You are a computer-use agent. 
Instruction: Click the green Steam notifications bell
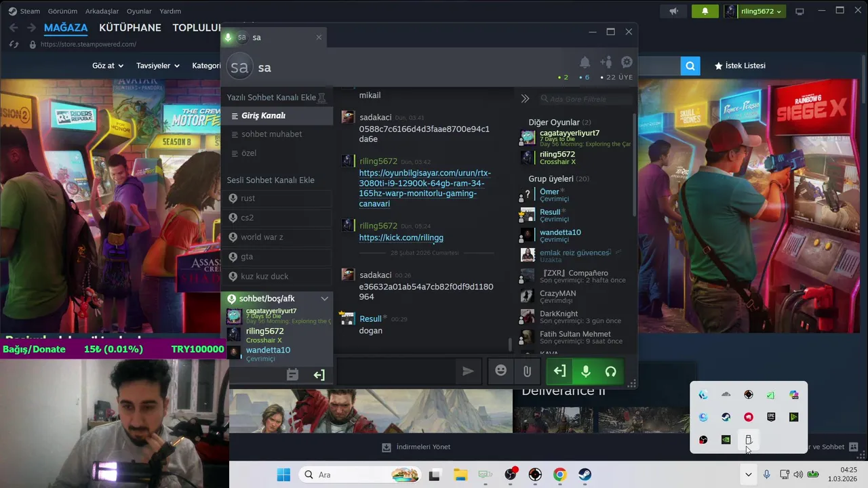pyautogui.click(x=705, y=11)
